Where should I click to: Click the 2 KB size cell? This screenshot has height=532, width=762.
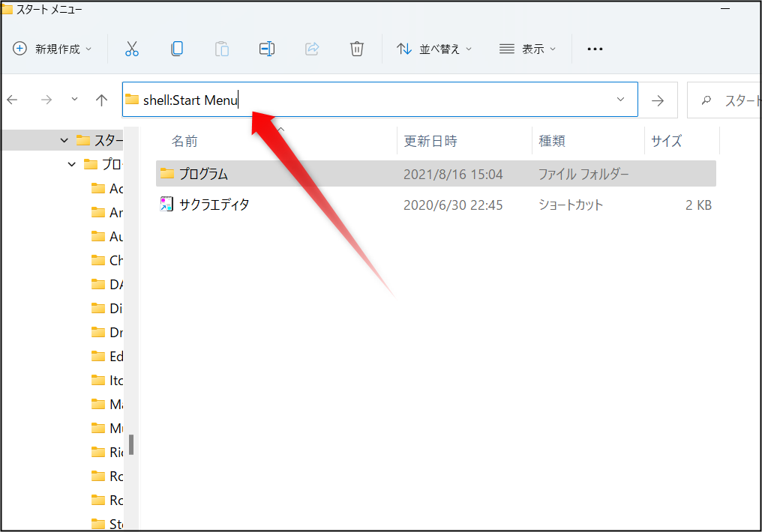(x=698, y=205)
